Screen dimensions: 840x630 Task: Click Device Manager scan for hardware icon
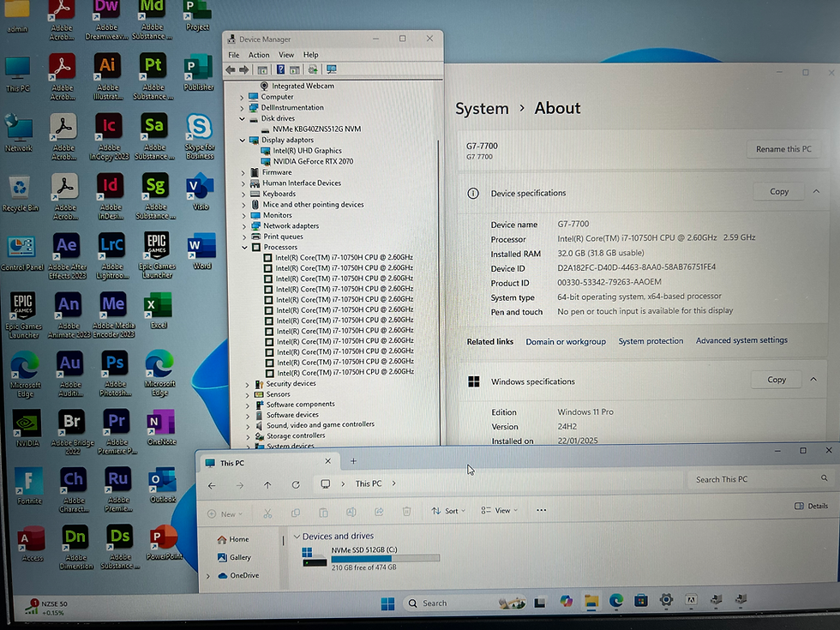click(x=332, y=69)
